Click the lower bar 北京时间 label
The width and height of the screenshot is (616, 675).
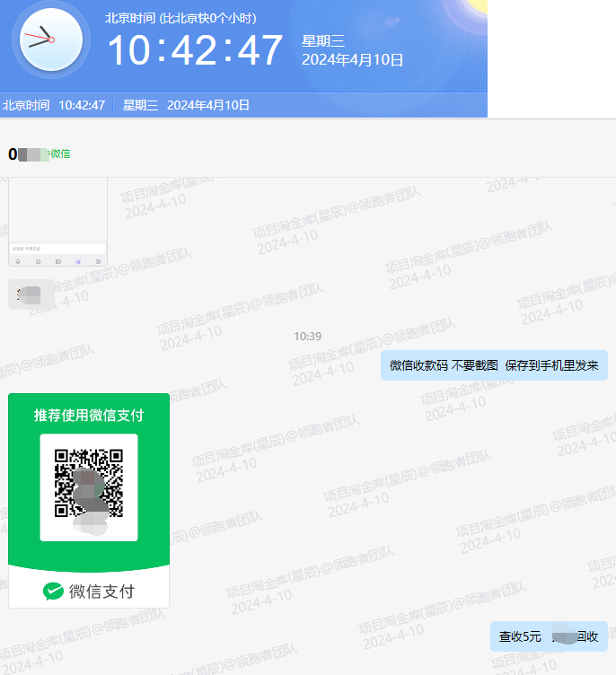(x=26, y=105)
